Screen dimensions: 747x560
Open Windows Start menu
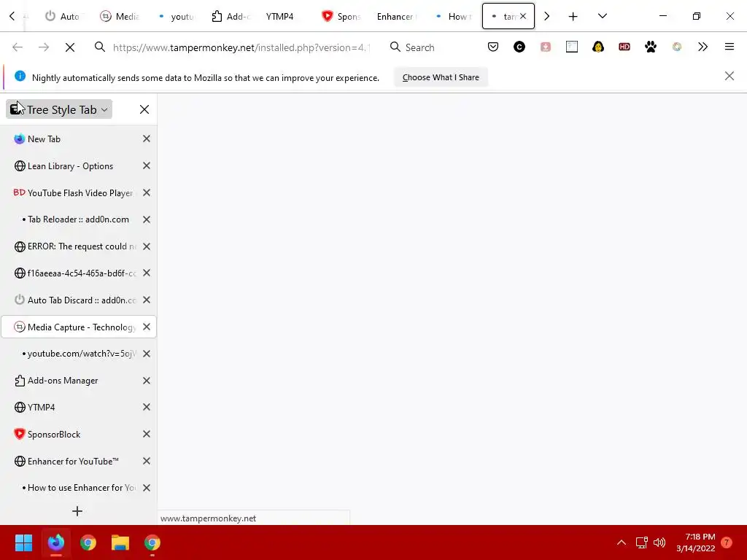coord(23,542)
